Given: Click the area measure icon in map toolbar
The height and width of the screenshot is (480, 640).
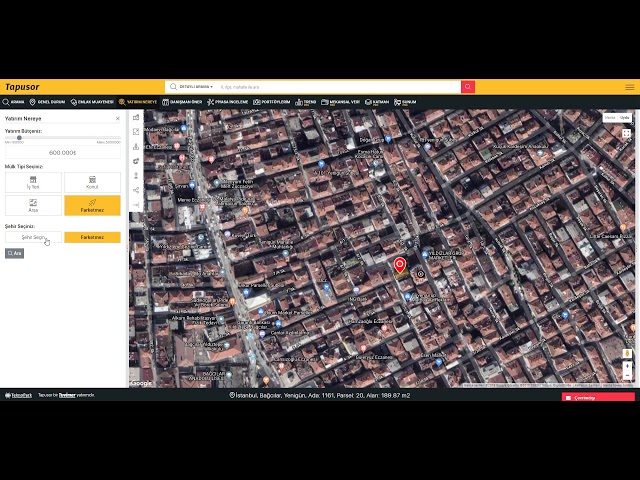Looking at the screenshot, I should click(x=136, y=132).
